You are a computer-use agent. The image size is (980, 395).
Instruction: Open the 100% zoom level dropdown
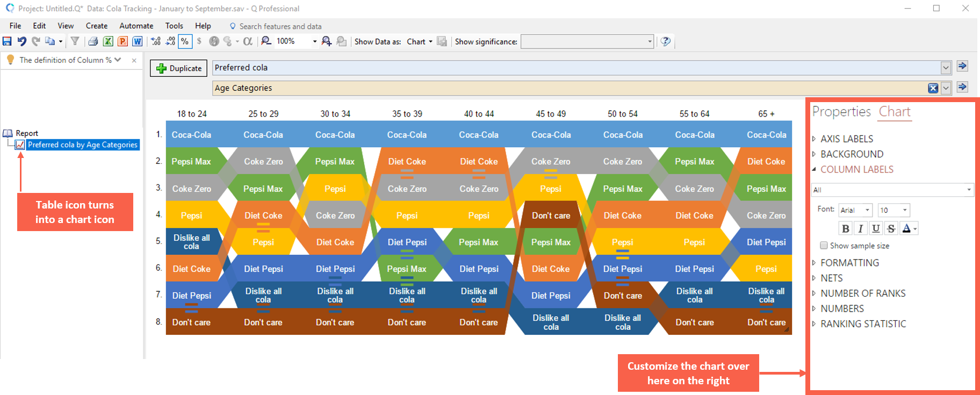(315, 41)
